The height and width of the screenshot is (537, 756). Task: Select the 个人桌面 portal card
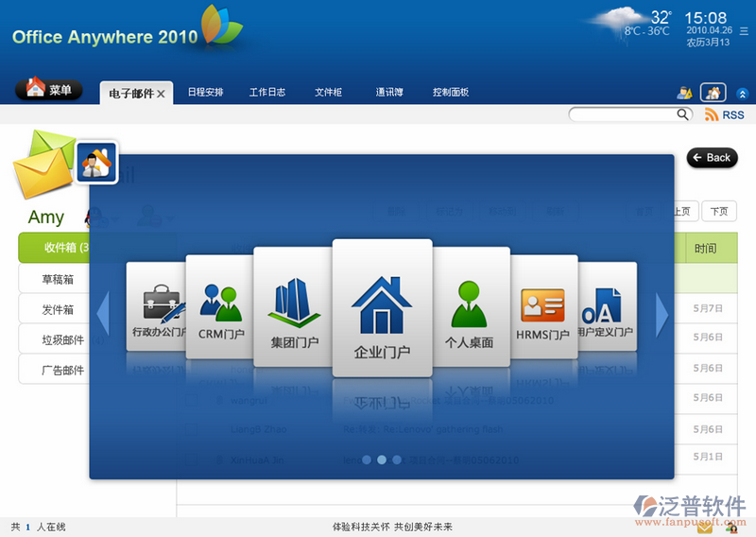[471, 307]
